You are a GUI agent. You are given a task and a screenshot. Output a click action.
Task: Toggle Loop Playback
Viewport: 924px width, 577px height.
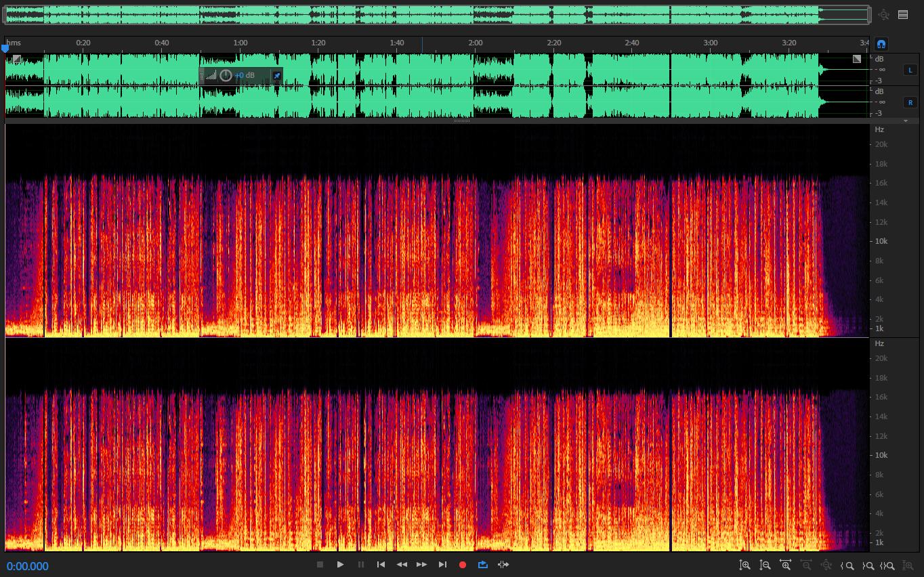(x=483, y=565)
